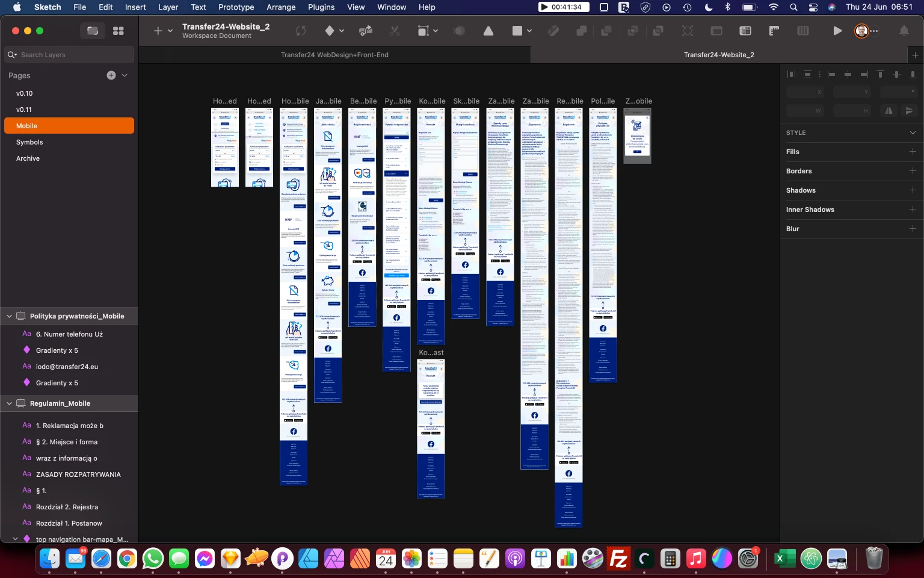924x578 pixels.
Task: Collapse the Polityka prywatności_Mobile artboard
Action: point(9,316)
